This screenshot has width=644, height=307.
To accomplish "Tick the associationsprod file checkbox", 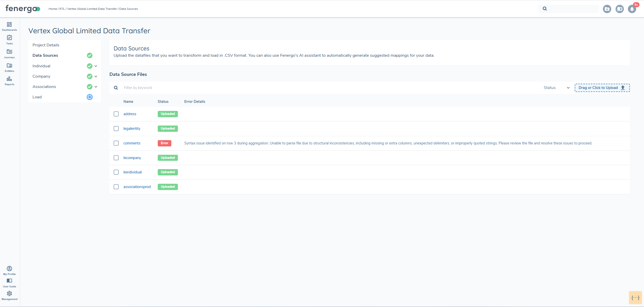I will [x=116, y=187].
